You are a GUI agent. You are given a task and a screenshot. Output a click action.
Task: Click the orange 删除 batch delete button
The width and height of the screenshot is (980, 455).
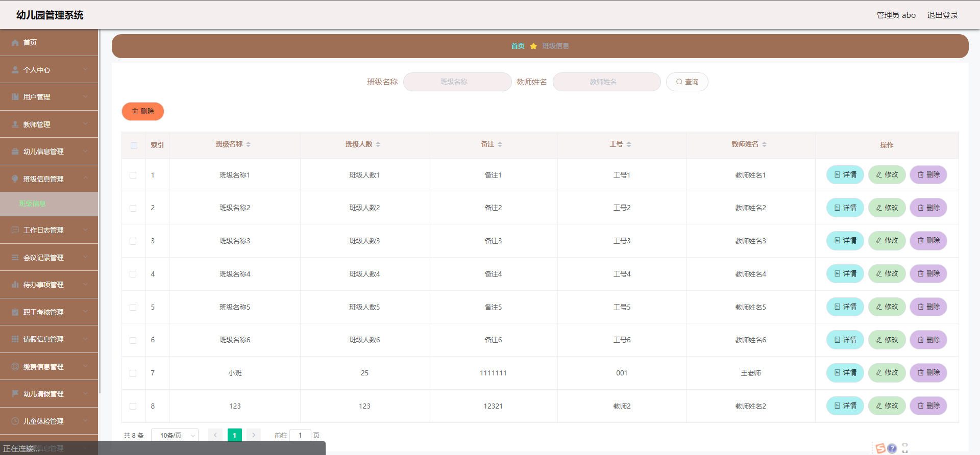[x=143, y=112]
